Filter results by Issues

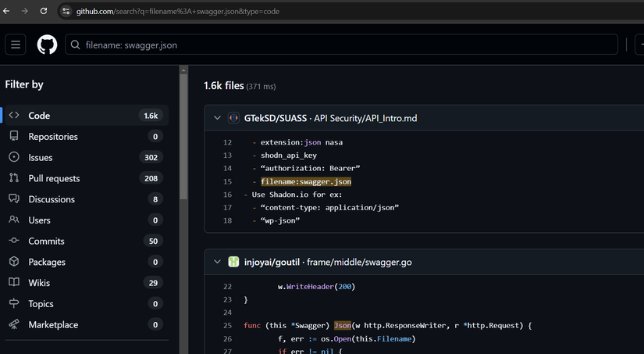85,158
